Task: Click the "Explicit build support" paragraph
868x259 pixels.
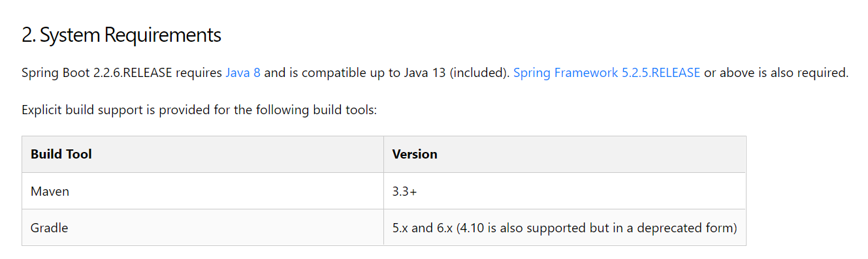Action: pyautogui.click(x=199, y=110)
